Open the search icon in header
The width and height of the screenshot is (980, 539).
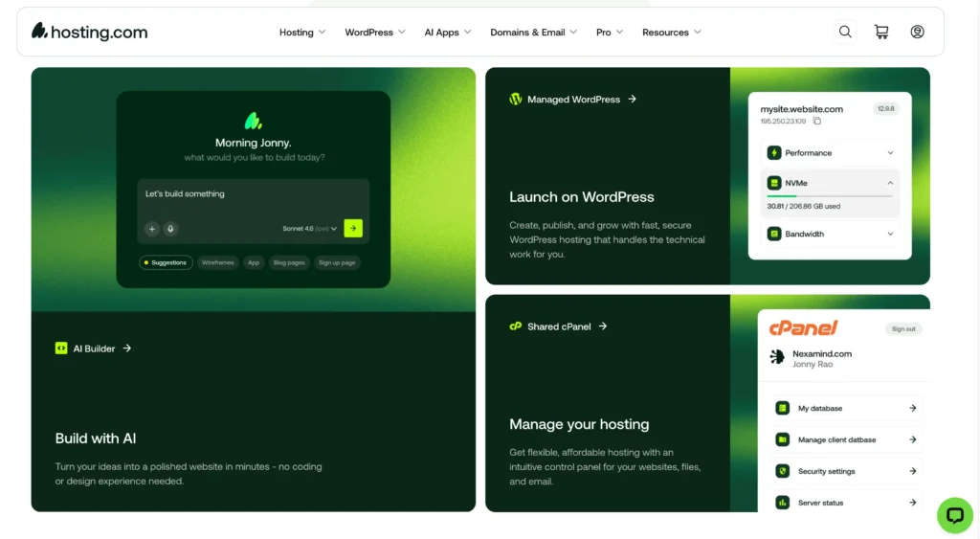pyautogui.click(x=845, y=32)
